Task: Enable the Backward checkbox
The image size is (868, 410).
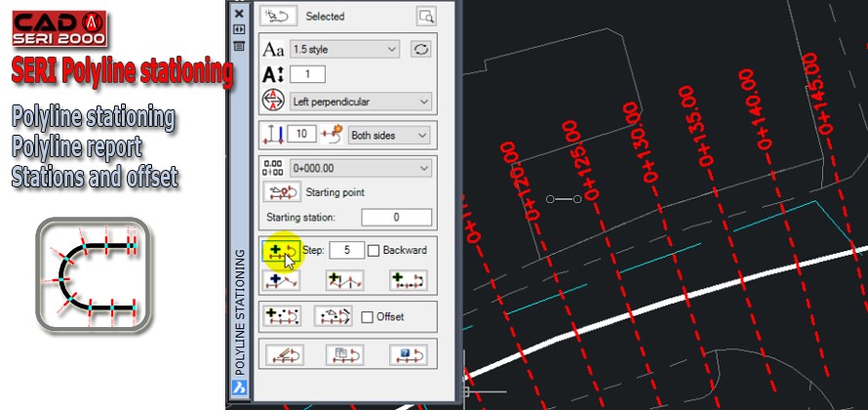Action: 374,251
